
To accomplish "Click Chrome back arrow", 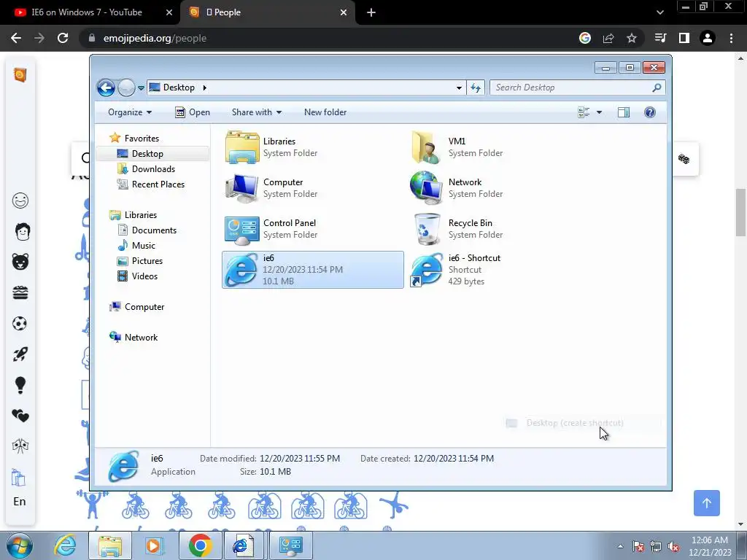I will [x=16, y=38].
